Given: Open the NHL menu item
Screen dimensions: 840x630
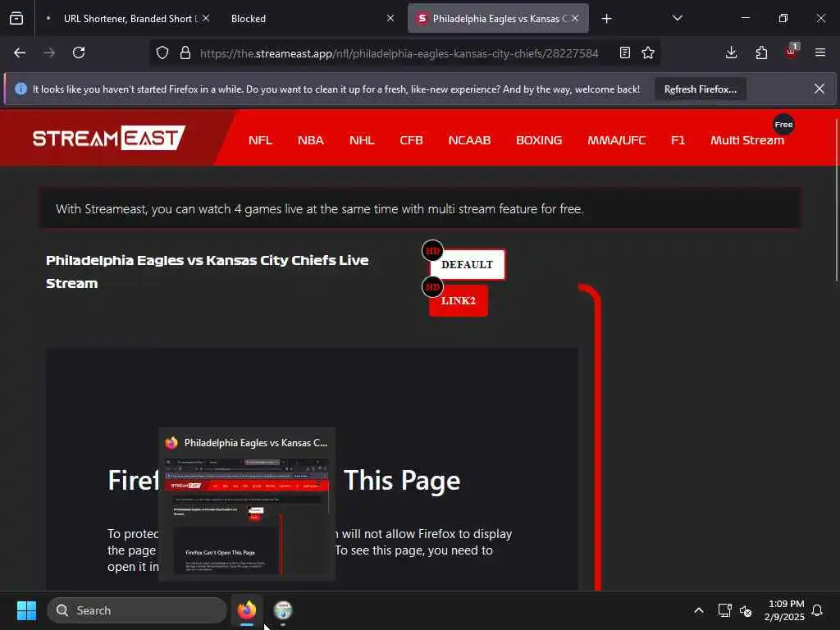Looking at the screenshot, I should pyautogui.click(x=362, y=140).
